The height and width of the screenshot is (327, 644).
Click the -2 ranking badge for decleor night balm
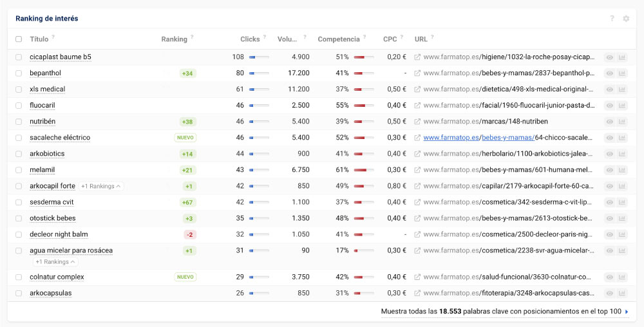pyautogui.click(x=190, y=235)
